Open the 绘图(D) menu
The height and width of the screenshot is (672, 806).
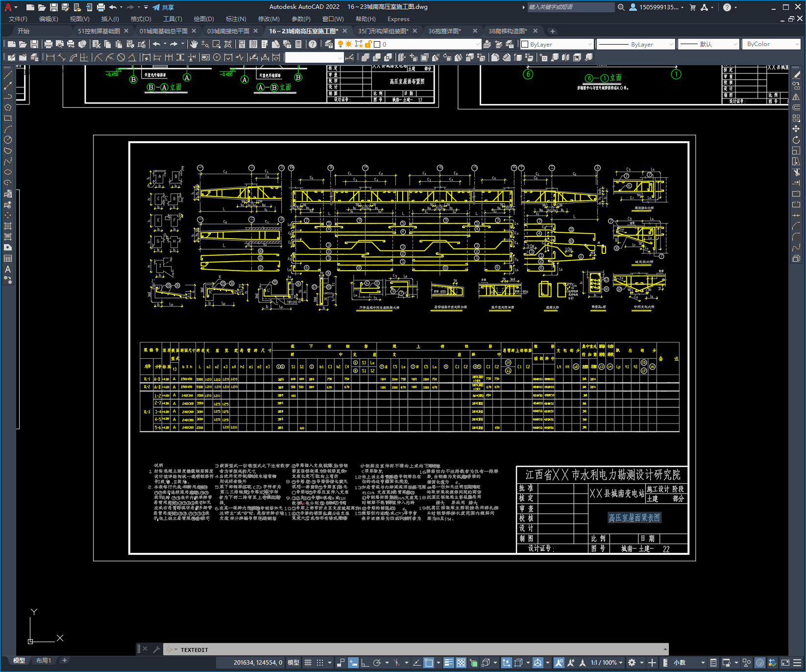pos(204,19)
